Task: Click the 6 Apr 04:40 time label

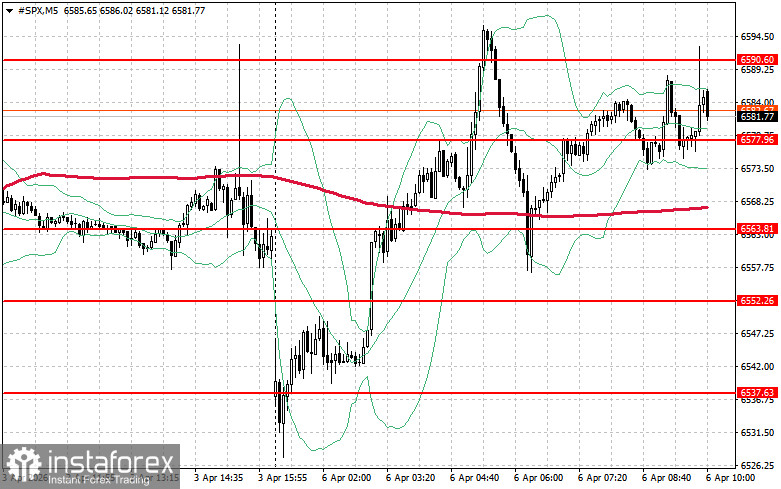Action: pyautogui.click(x=474, y=478)
